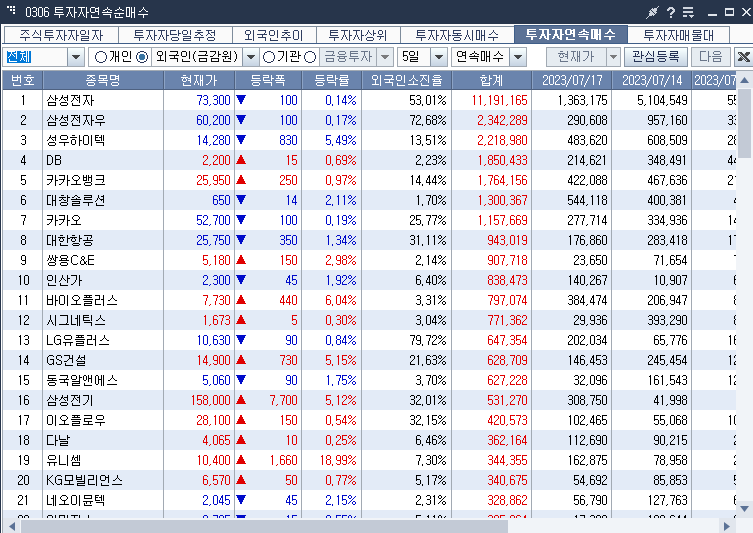Switch to 투자자동시매수 tab
Image resolution: width=753 pixels, height=533 pixels.
[x=457, y=35]
